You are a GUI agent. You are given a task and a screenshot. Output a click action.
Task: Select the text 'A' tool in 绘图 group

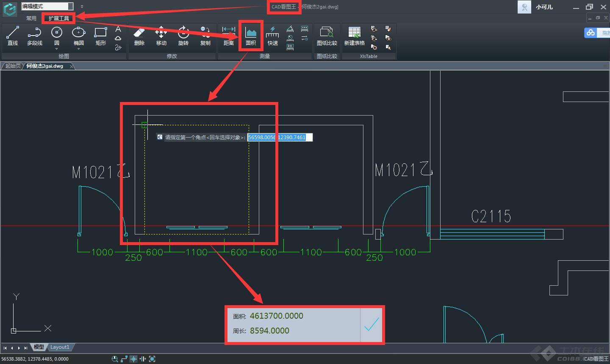point(118,29)
